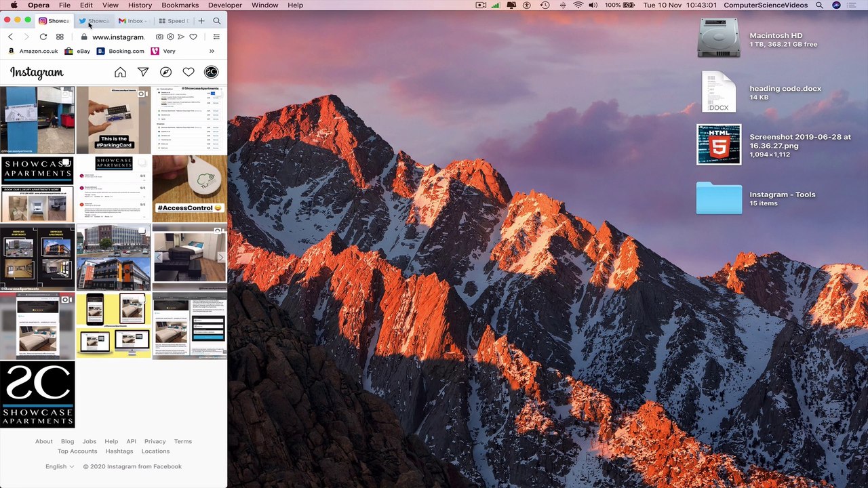Open the Developer menu
868x488 pixels.
coord(225,5)
